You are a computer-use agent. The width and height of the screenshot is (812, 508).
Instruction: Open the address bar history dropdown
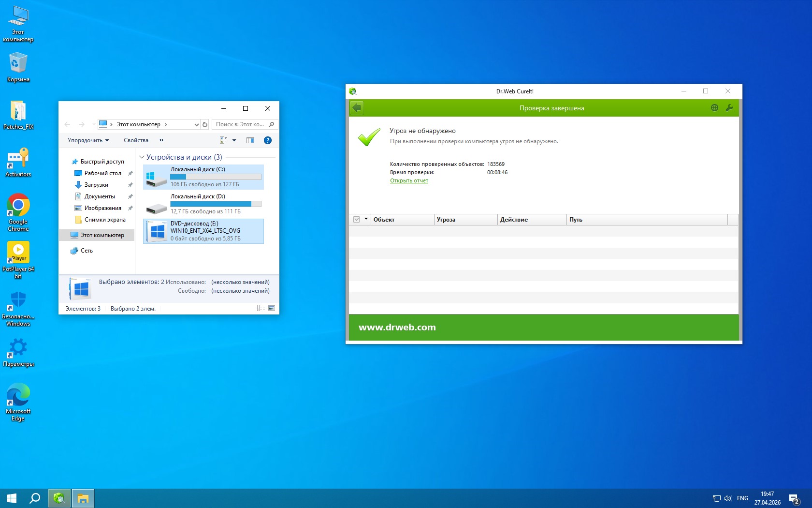pyautogui.click(x=196, y=124)
